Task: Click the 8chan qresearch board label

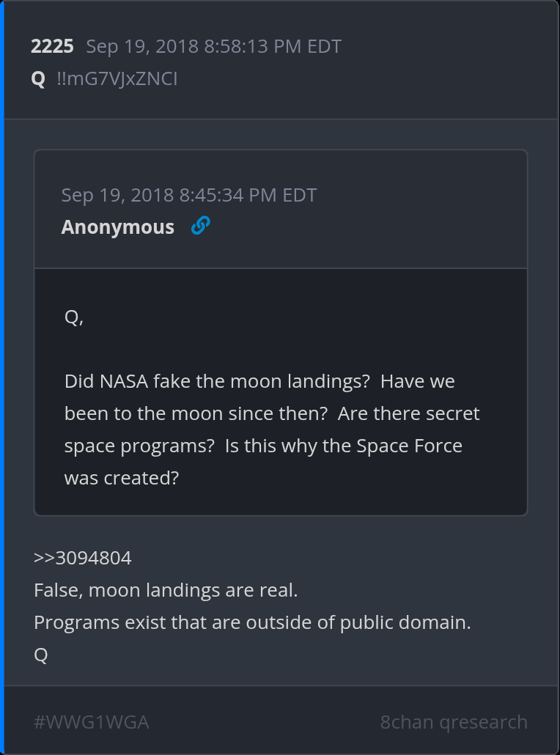Action: pos(454,722)
